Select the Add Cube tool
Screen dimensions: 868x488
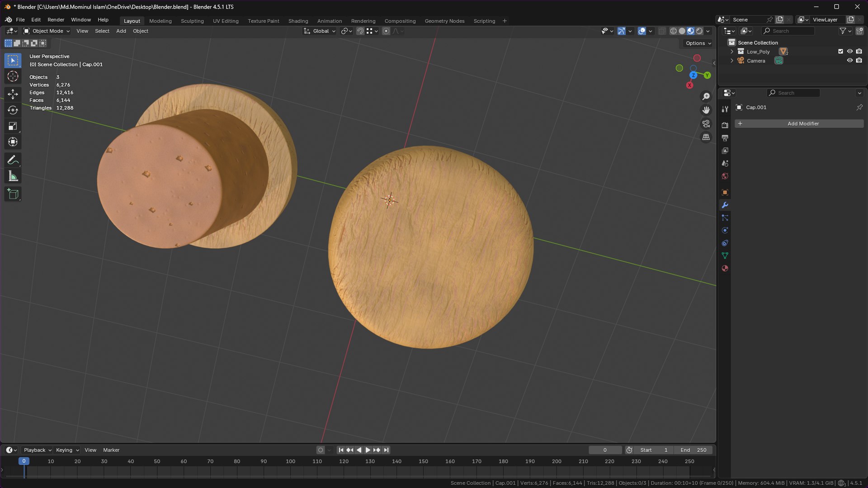pos(13,194)
